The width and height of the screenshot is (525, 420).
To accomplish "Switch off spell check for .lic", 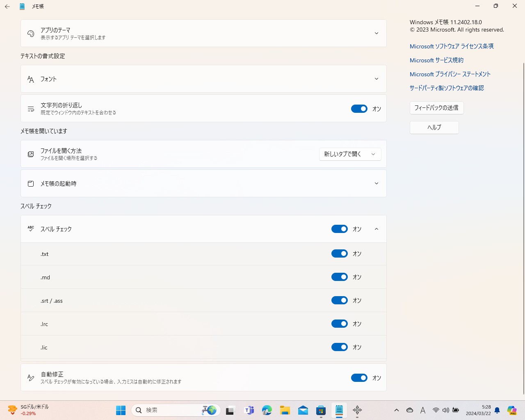I will 340,347.
